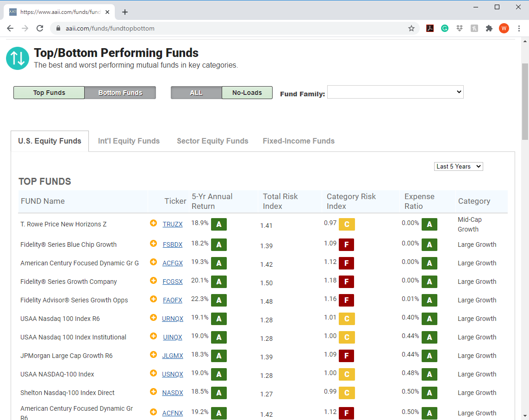Bookmark this page with the star icon
Image resolution: width=529 pixels, height=420 pixels.
411,28
